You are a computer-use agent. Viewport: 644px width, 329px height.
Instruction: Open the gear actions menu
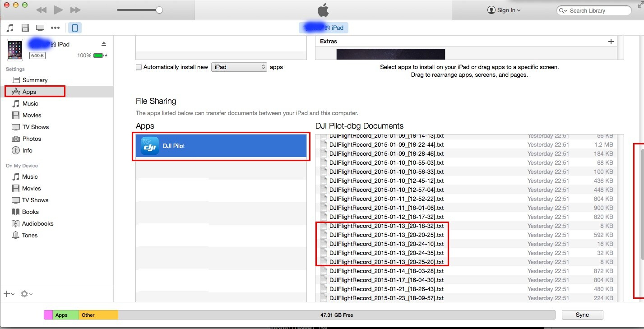[x=26, y=294]
